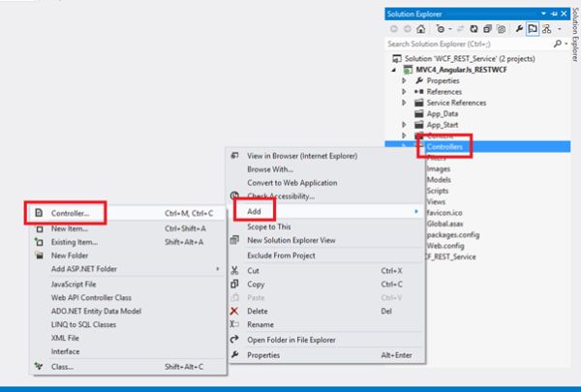This screenshot has height=392, width=581.
Task: Select the Controllers folder
Action: pyautogui.click(x=444, y=147)
